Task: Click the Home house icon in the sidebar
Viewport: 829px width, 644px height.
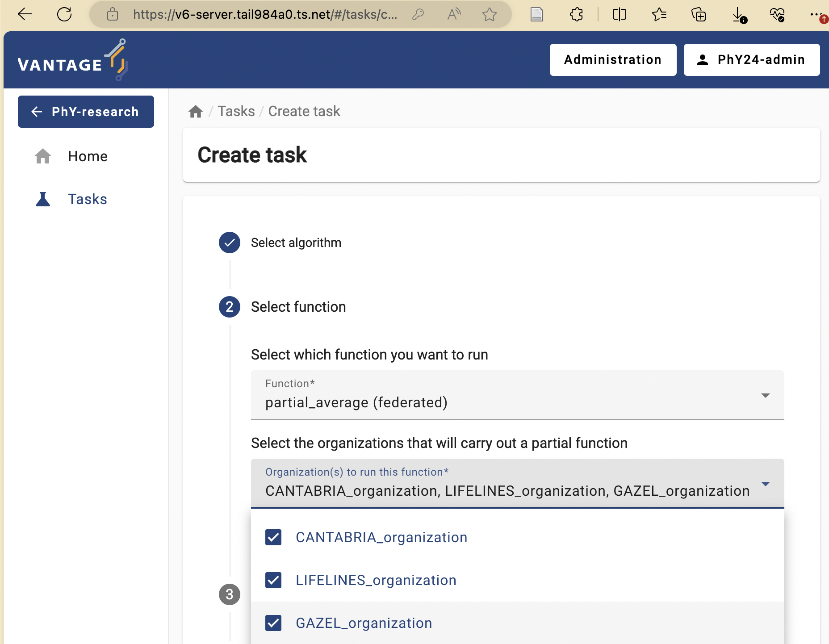Action: (x=43, y=156)
